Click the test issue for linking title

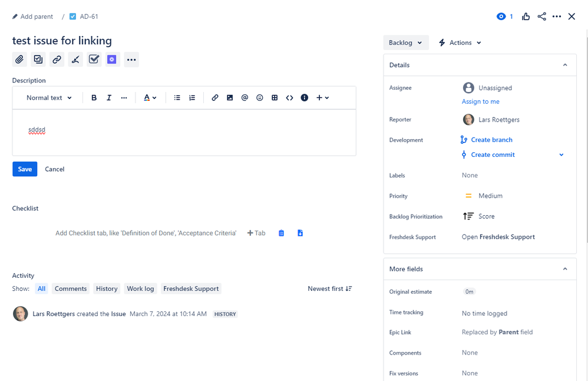click(62, 41)
